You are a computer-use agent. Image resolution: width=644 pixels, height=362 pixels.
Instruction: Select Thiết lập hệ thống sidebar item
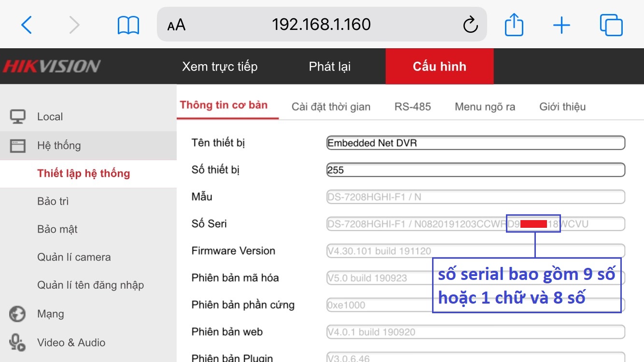coord(84,173)
